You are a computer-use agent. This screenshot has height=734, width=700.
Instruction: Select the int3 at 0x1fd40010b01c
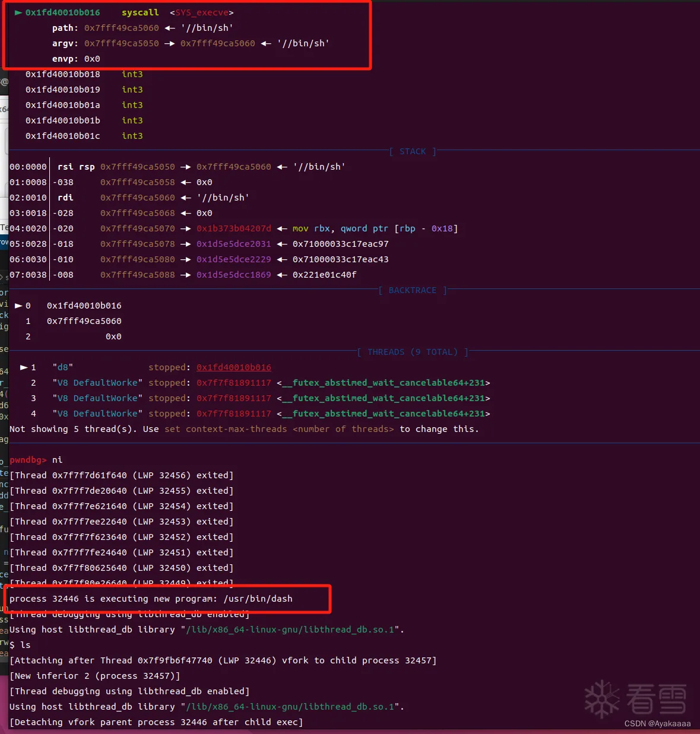[x=132, y=136]
